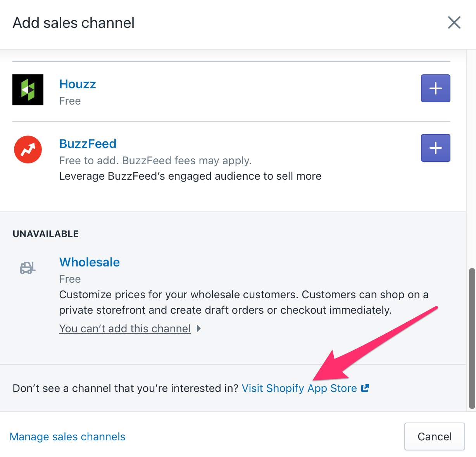Open Manage sales channels
This screenshot has height=457, width=476.
[x=67, y=436]
